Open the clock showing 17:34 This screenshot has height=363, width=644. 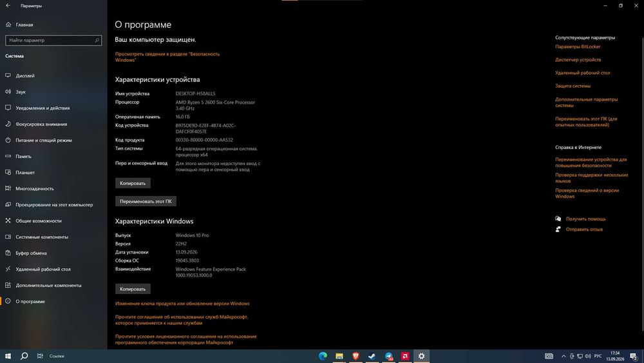click(x=615, y=356)
